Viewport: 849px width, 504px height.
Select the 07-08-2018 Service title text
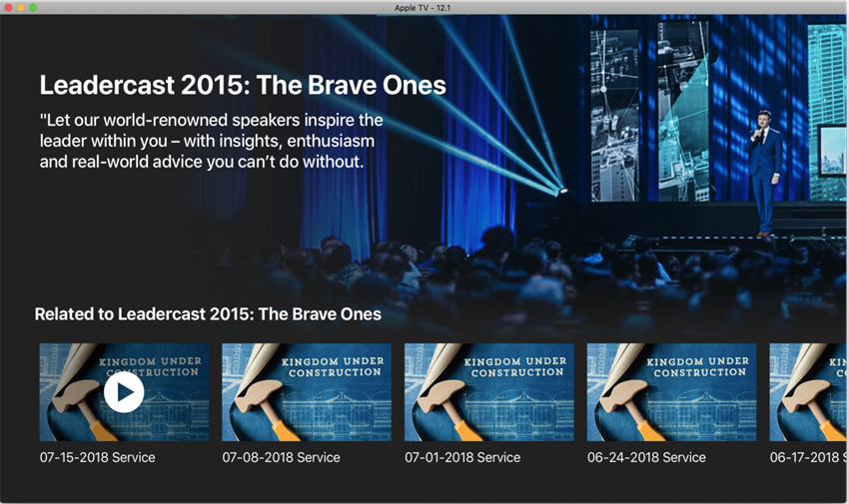click(281, 457)
